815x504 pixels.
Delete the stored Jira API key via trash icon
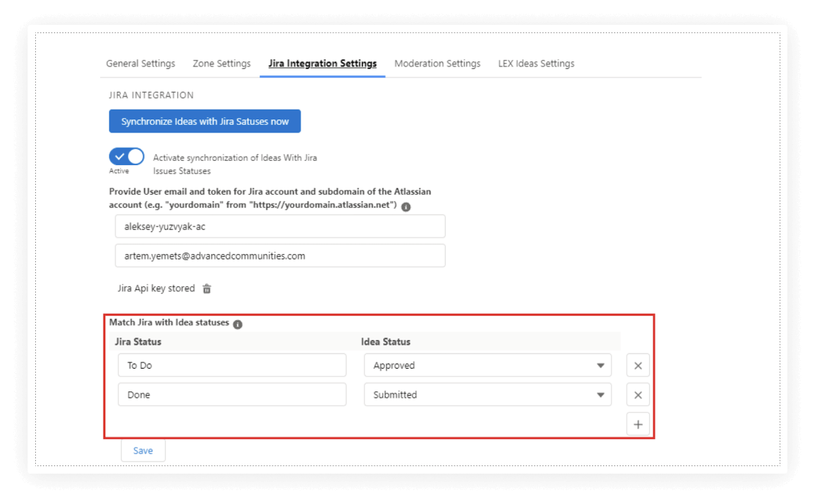click(206, 289)
